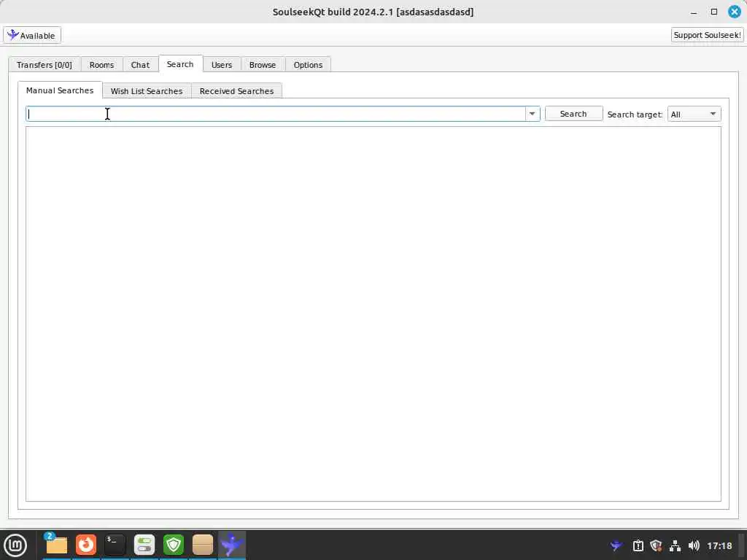This screenshot has height=560, width=747.
Task: Click the Search button next to the query field
Action: click(x=573, y=114)
